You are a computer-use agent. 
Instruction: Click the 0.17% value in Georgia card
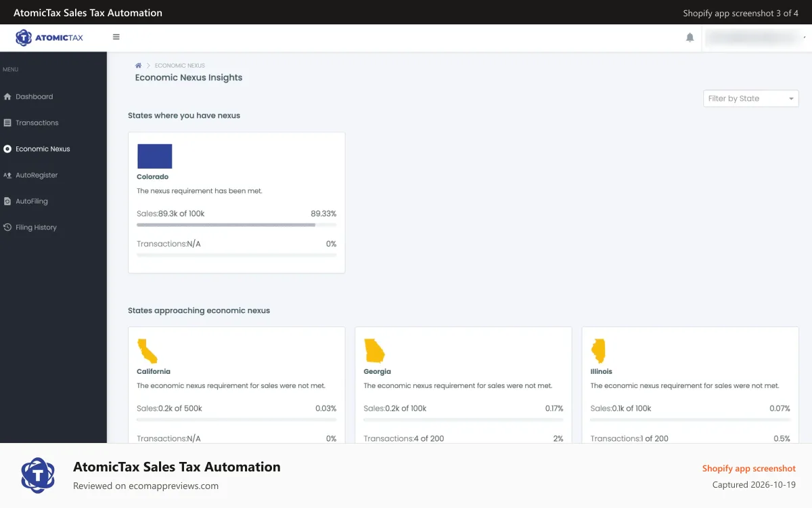[554, 408]
